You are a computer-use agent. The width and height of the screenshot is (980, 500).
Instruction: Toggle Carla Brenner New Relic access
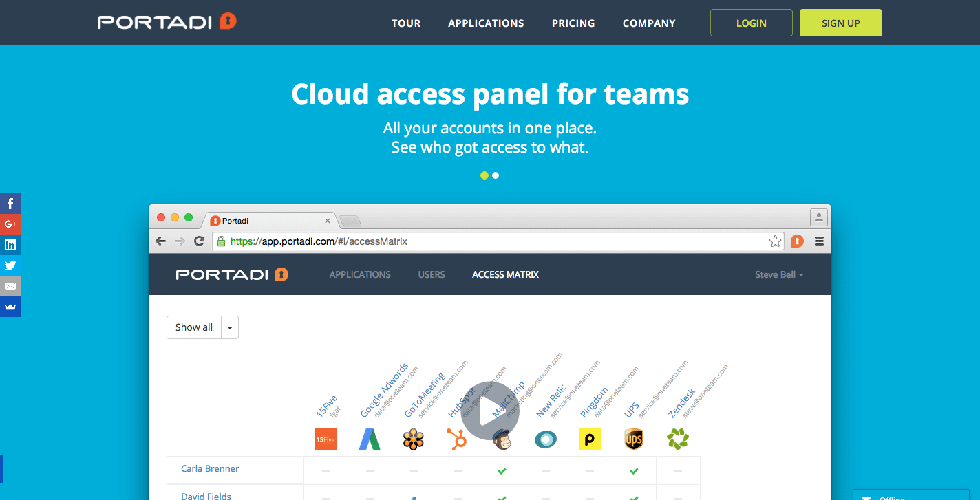click(x=546, y=470)
